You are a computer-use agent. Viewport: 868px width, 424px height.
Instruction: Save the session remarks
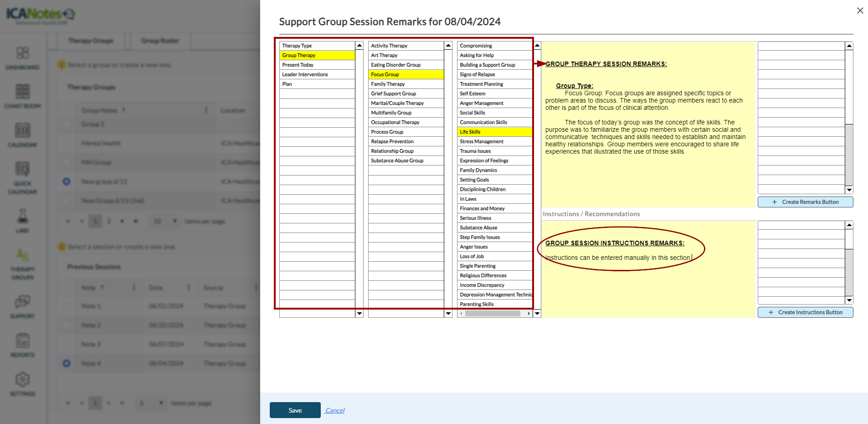tap(295, 410)
